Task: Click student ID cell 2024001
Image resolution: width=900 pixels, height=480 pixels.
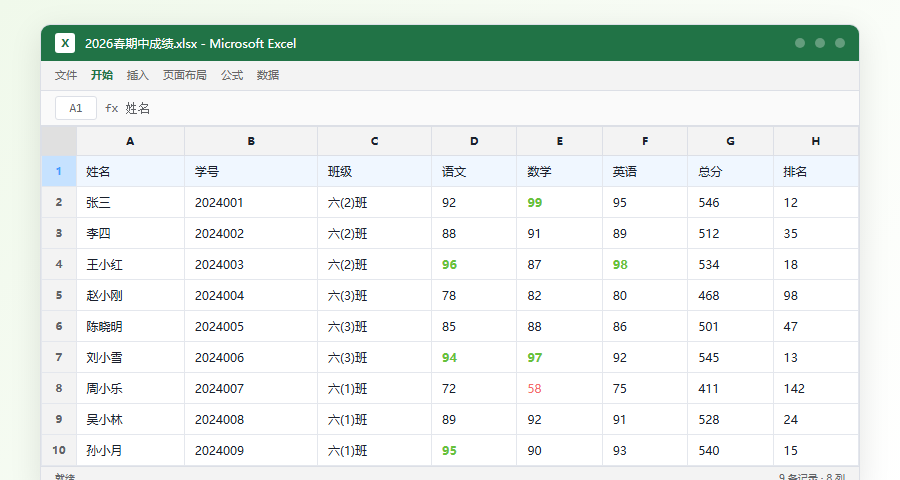Action: [251, 202]
